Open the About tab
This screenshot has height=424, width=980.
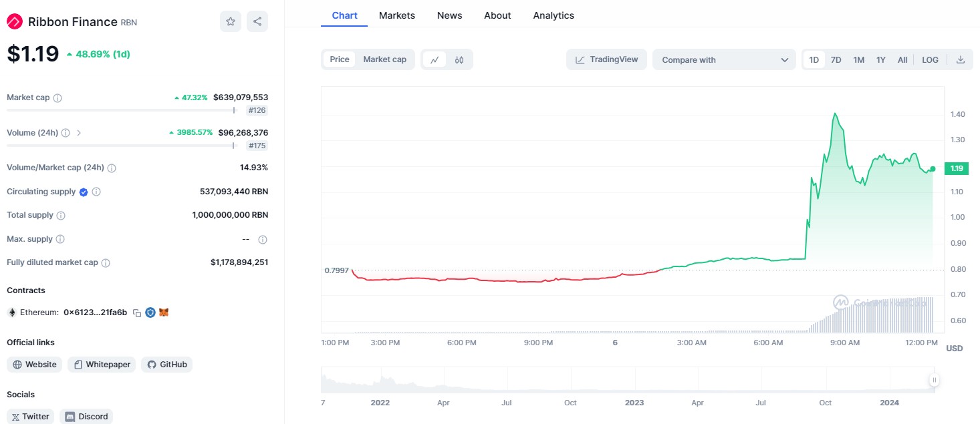(497, 15)
